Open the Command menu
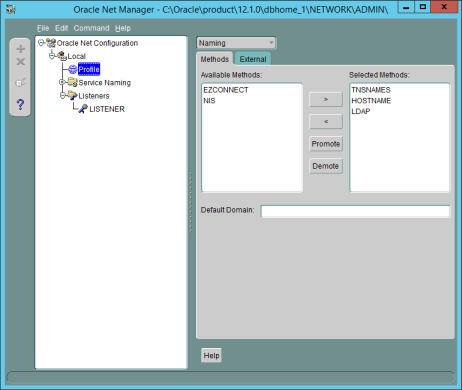 click(x=91, y=28)
